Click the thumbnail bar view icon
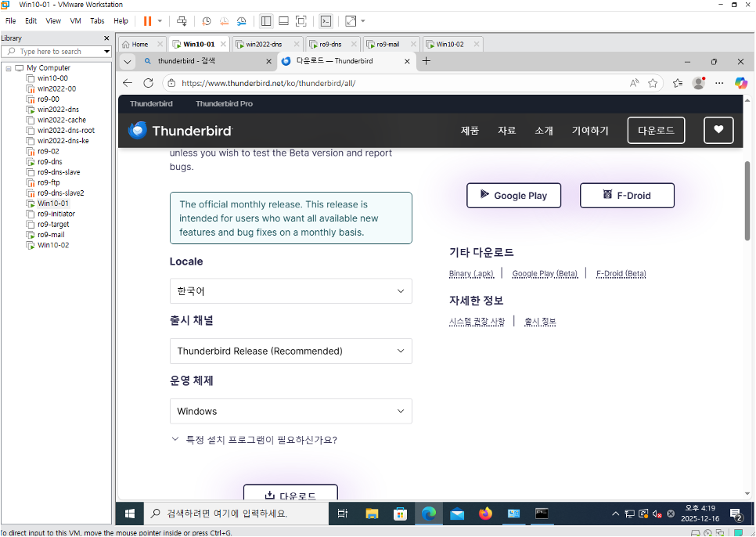756x537 pixels. [283, 21]
